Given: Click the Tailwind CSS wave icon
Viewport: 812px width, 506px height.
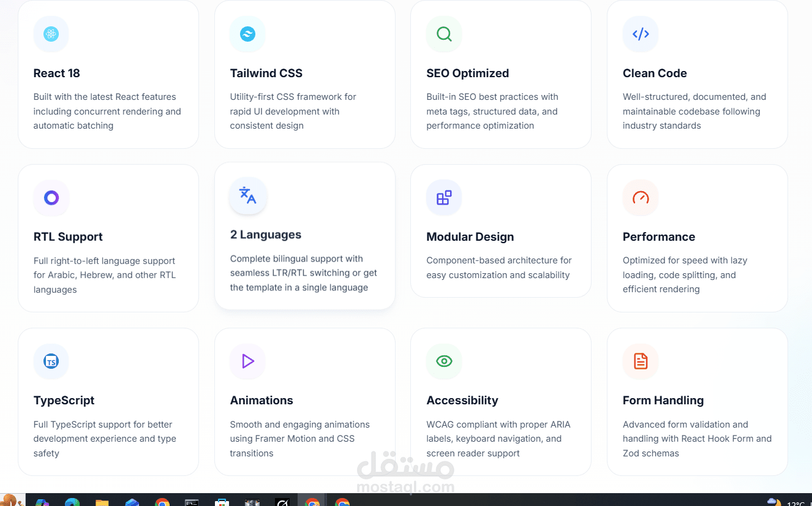Looking at the screenshot, I should (247, 34).
